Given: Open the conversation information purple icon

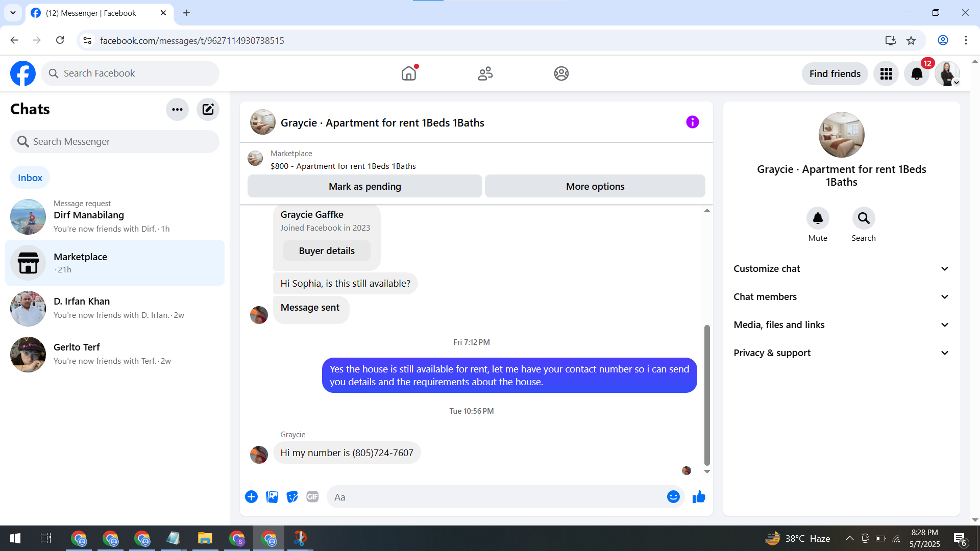Looking at the screenshot, I should (x=692, y=122).
